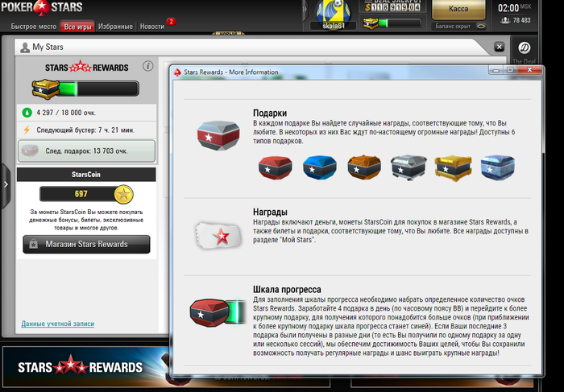Open Данные учетной записи link
Viewport: 564px width, 392px height.
pos(58,324)
